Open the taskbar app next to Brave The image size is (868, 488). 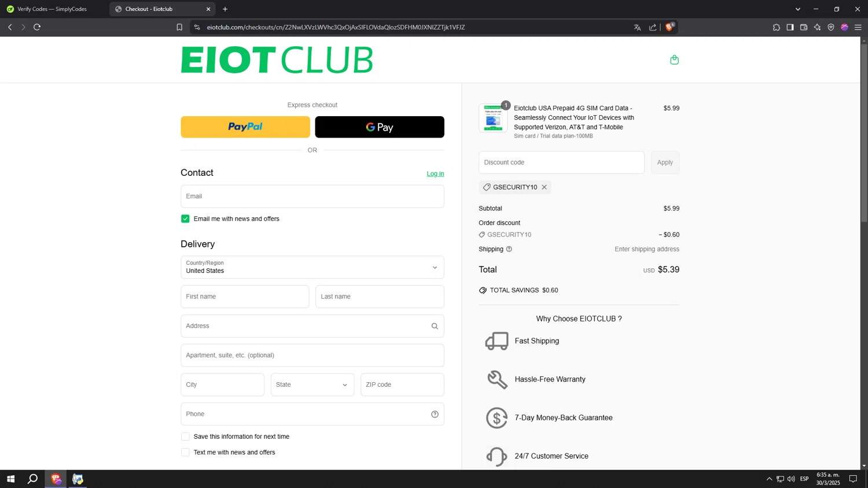tap(78, 479)
